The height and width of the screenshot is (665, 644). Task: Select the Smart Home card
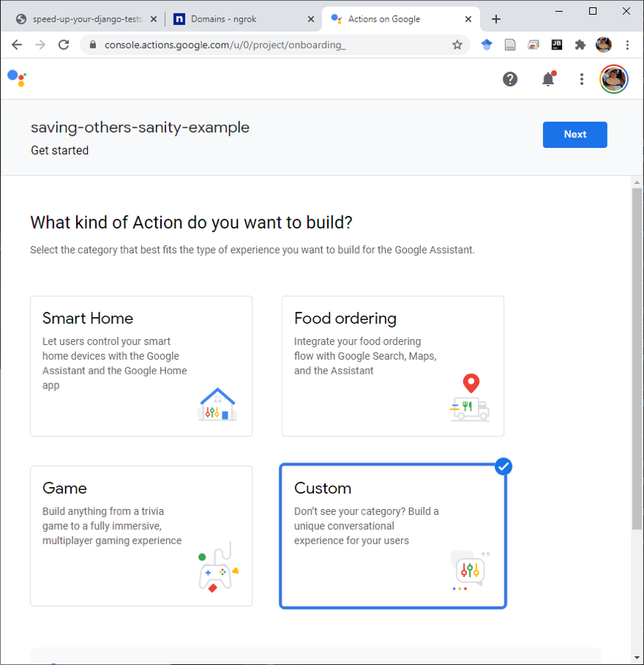(141, 366)
